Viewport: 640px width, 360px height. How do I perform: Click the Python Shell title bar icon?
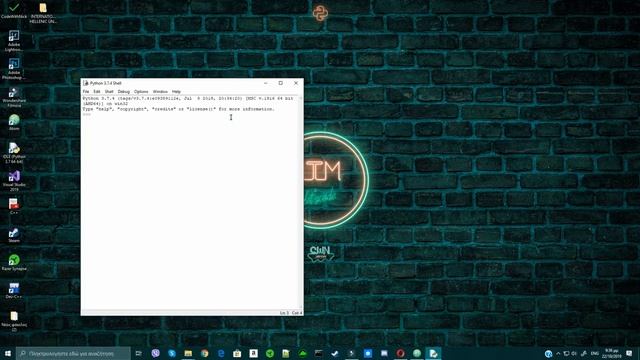86,83
